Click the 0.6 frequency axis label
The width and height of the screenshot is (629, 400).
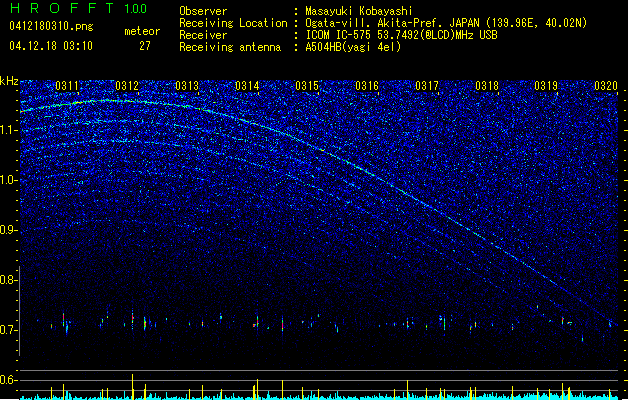tap(9, 380)
